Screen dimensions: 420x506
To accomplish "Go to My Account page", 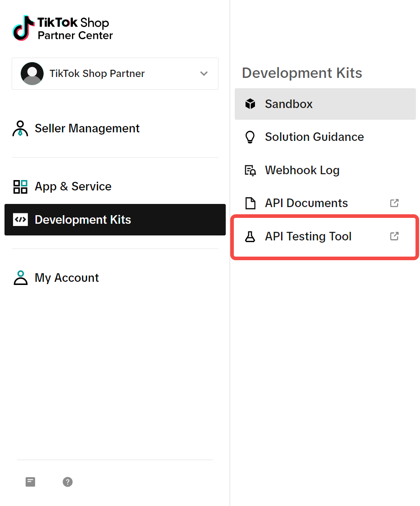I will tap(67, 278).
